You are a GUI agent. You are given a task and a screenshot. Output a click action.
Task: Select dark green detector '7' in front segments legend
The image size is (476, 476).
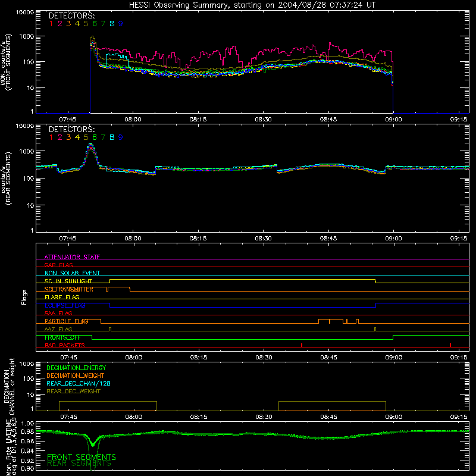pyautogui.click(x=103, y=24)
